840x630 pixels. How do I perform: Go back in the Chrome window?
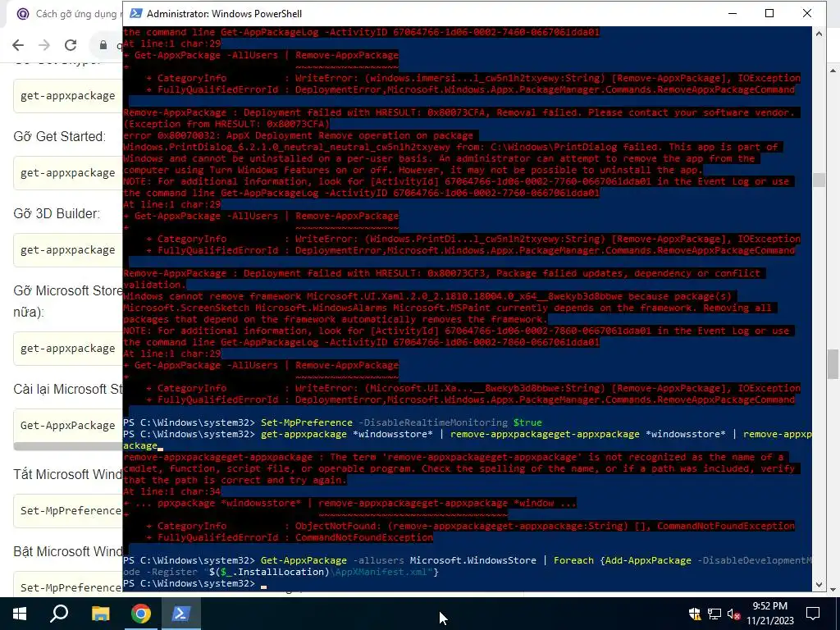pos(18,45)
